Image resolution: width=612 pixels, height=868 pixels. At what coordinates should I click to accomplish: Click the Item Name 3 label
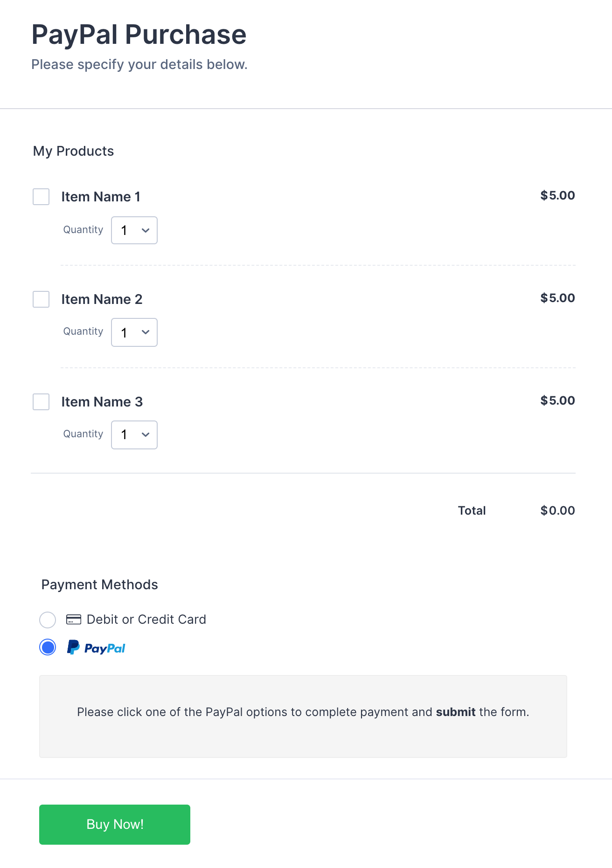tap(102, 402)
